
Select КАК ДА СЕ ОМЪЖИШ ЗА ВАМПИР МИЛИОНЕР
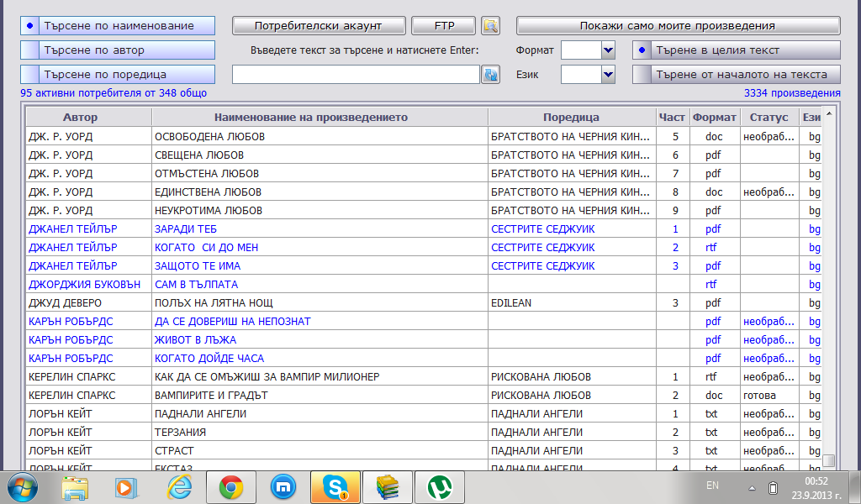click(267, 377)
